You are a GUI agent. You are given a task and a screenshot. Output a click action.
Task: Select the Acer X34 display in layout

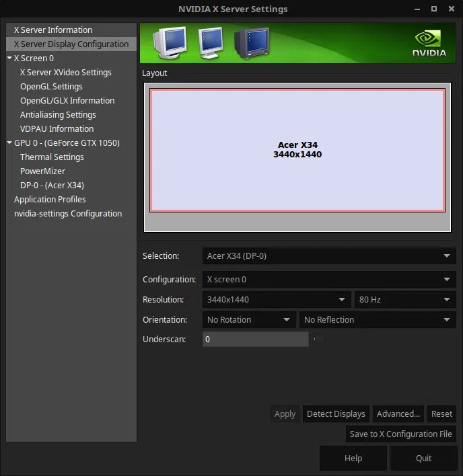click(297, 150)
